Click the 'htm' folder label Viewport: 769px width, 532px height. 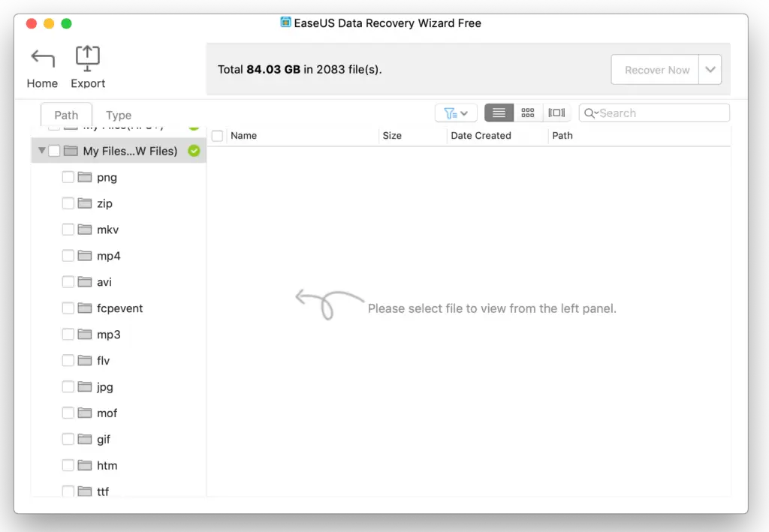pyautogui.click(x=107, y=465)
